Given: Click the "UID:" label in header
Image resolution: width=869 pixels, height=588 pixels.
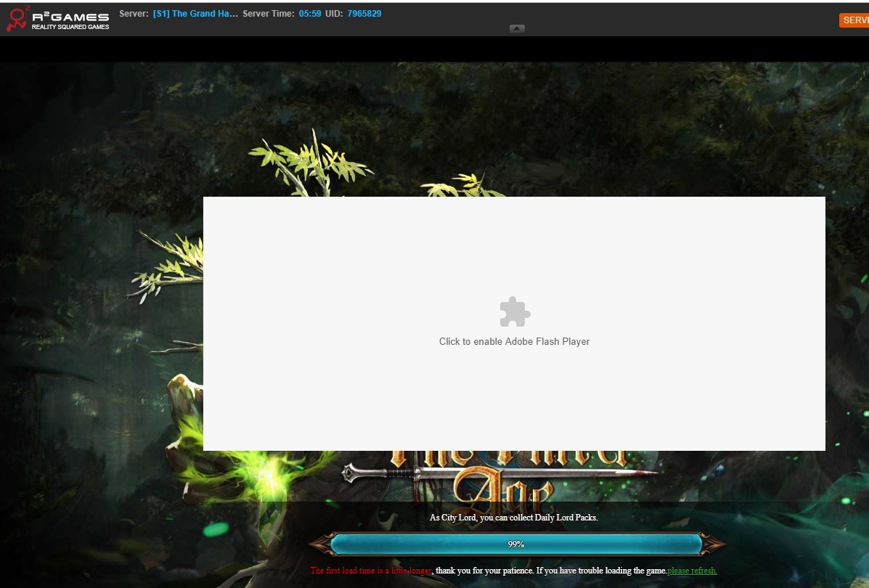Looking at the screenshot, I should (334, 14).
